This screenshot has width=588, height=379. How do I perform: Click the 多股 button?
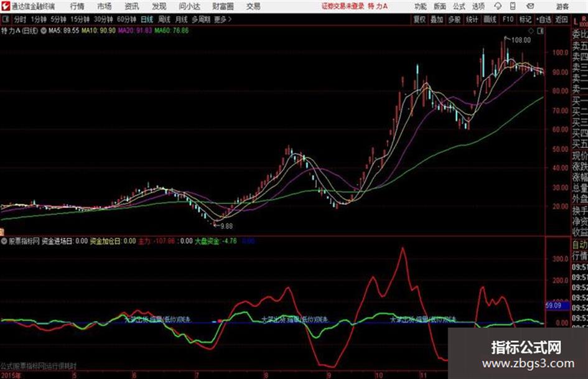click(454, 19)
